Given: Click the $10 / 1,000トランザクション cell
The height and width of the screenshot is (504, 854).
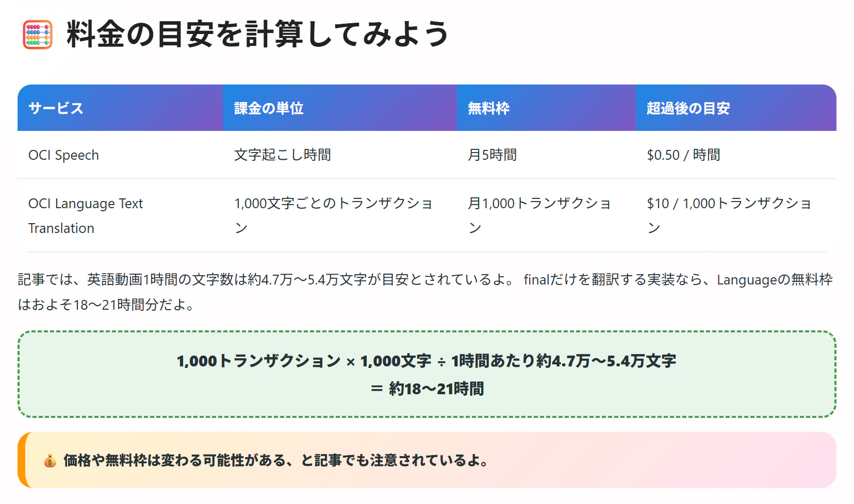Looking at the screenshot, I should [736, 215].
